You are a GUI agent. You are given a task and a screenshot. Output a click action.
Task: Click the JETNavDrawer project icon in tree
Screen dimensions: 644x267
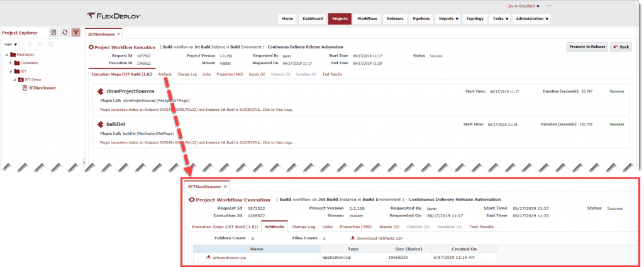coord(25,88)
